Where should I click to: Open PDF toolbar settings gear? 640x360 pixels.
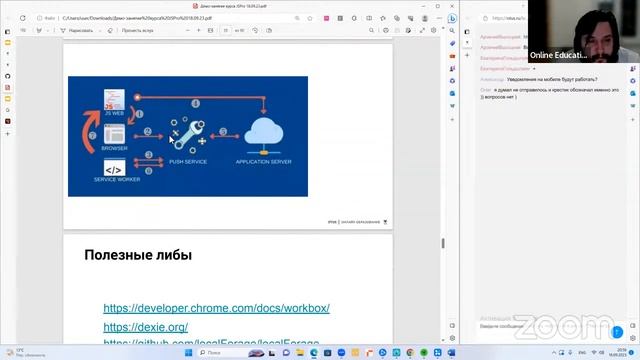(x=433, y=30)
